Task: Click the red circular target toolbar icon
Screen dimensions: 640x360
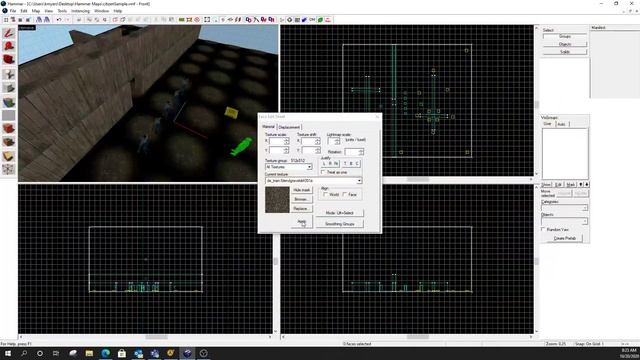Action: tap(197, 20)
